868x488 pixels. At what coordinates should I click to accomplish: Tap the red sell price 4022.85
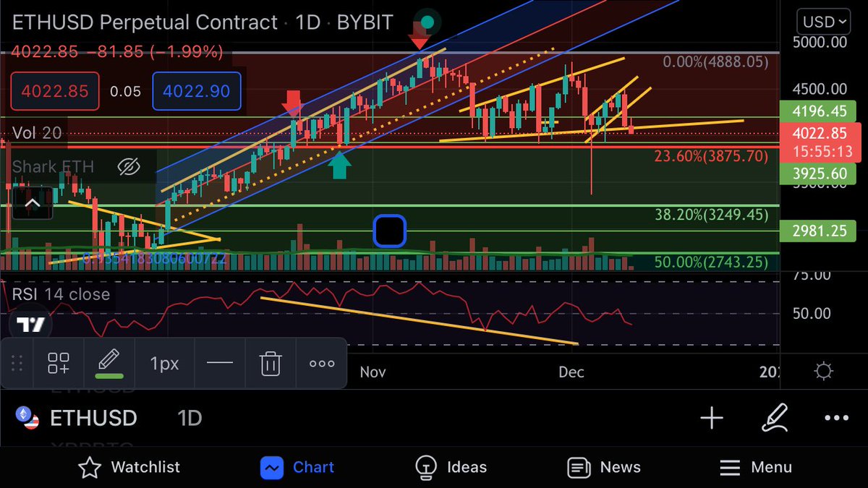tap(54, 91)
